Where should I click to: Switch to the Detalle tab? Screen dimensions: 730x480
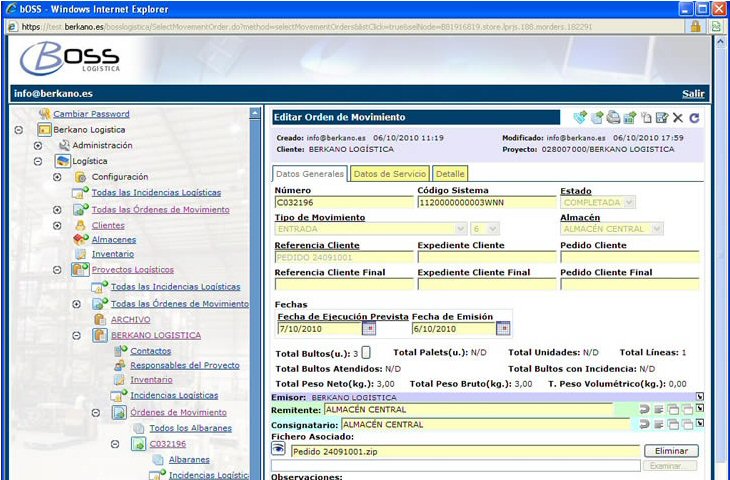[450, 174]
